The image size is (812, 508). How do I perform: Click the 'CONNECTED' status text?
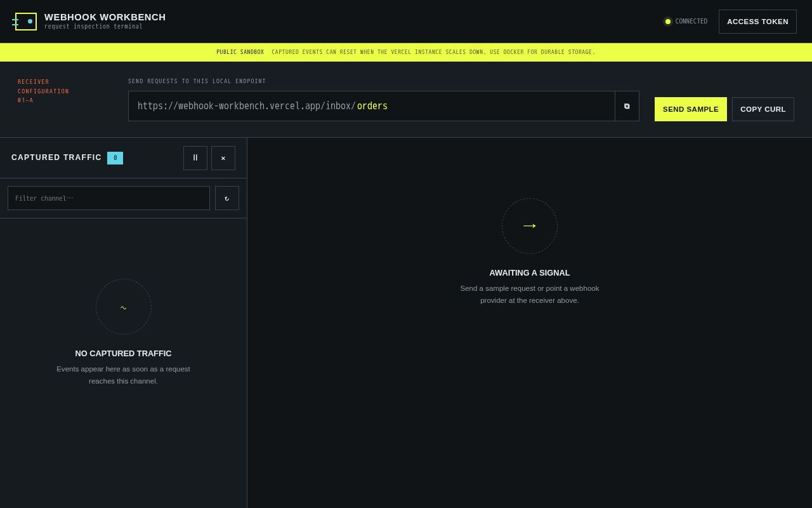tap(691, 22)
